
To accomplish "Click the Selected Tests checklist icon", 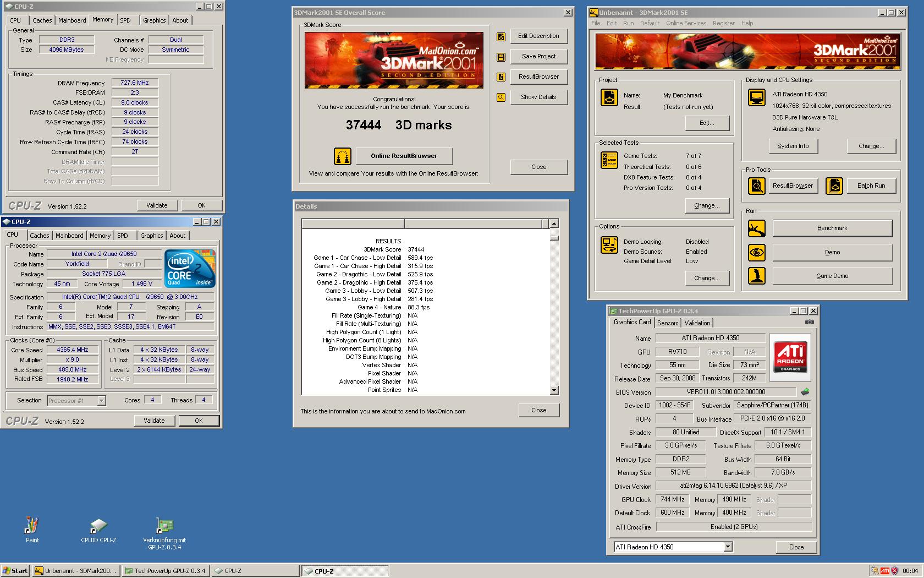I will [609, 160].
